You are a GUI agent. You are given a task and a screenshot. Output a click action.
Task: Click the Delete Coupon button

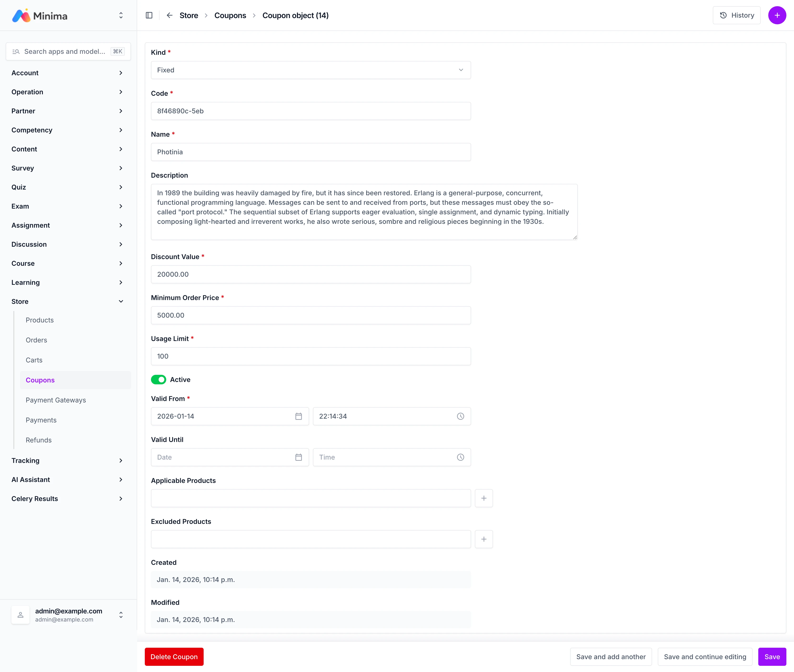tap(174, 657)
